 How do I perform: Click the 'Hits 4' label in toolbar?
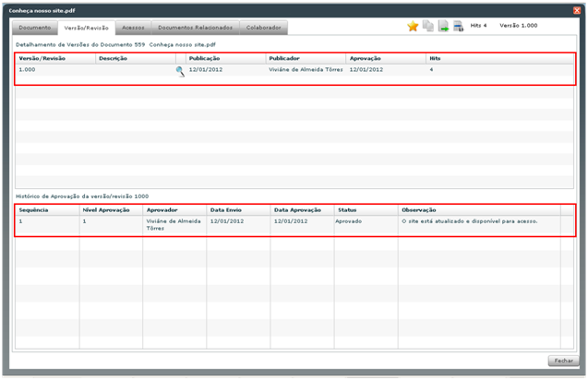pos(478,26)
